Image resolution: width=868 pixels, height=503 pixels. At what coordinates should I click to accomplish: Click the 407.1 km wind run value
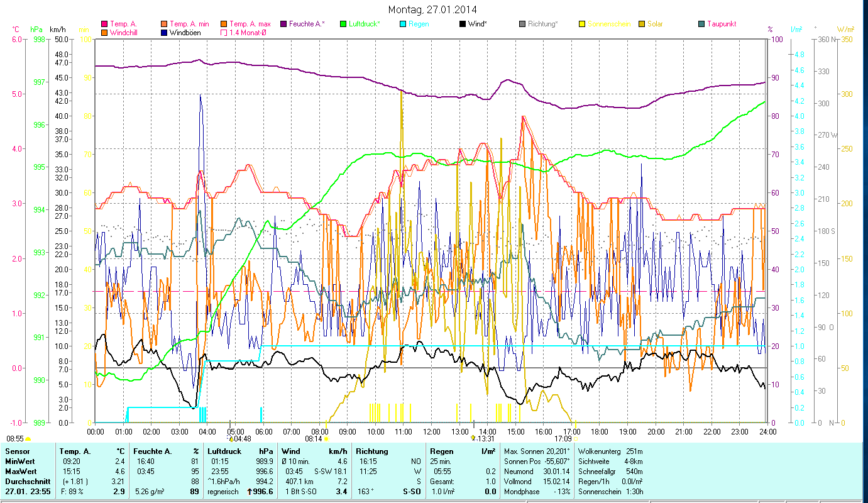click(299, 482)
